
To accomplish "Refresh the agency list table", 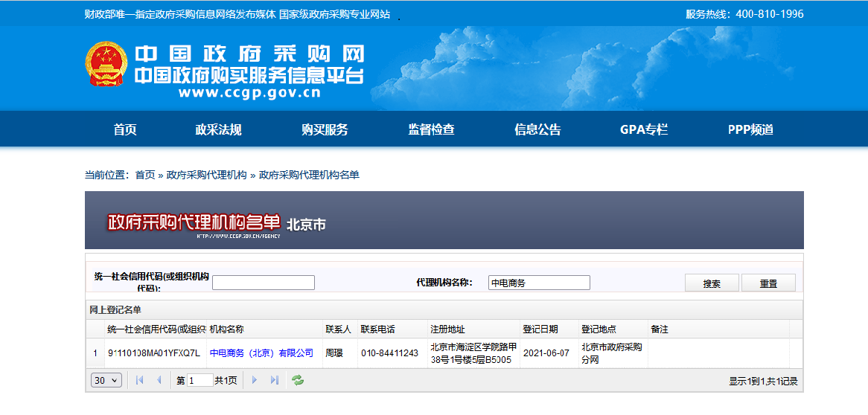I will pos(298,380).
